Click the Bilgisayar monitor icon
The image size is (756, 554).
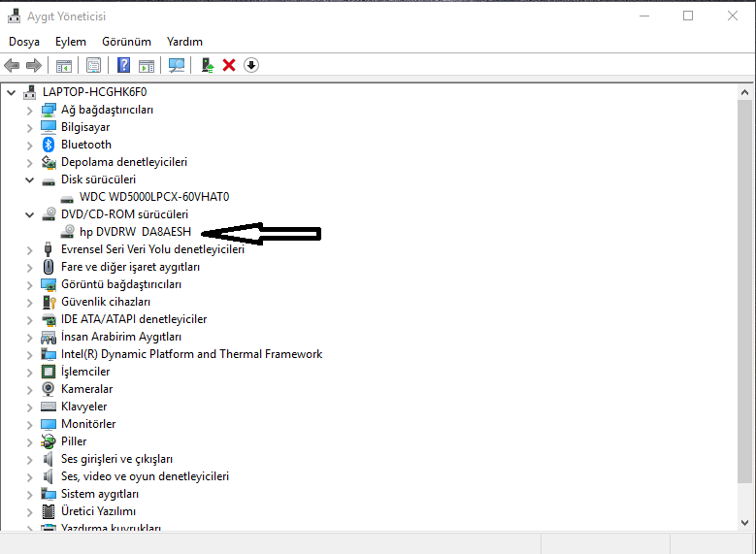point(49,127)
